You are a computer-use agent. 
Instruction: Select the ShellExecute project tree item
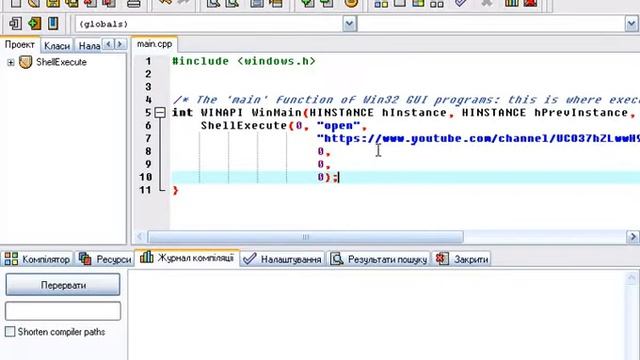click(61, 62)
